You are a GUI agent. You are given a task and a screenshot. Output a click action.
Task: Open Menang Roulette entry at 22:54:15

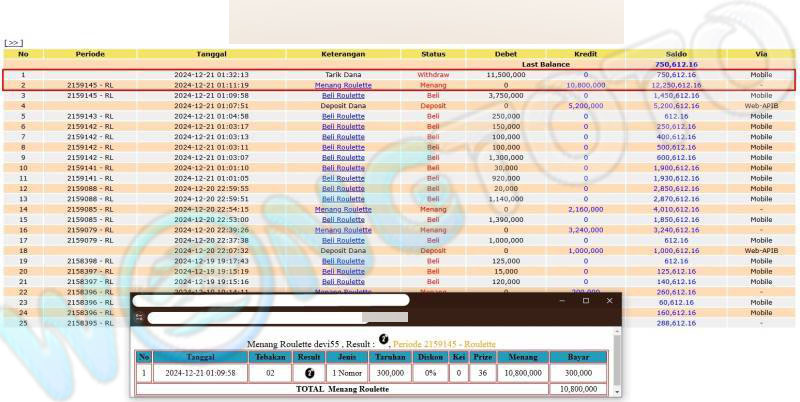(343, 209)
